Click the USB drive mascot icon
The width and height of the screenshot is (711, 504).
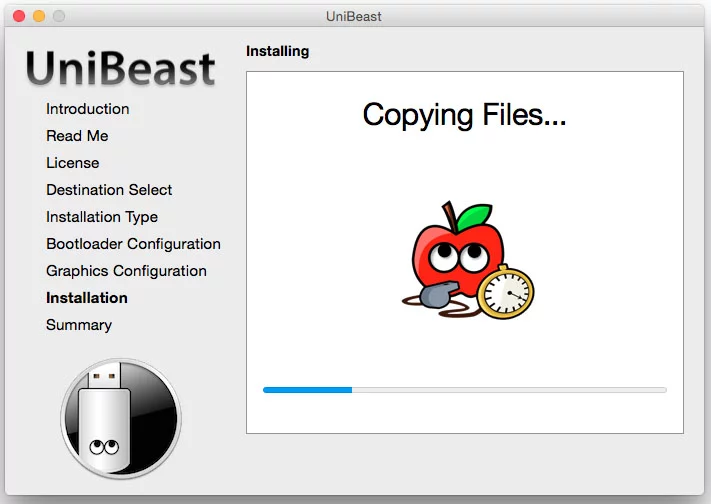point(120,418)
